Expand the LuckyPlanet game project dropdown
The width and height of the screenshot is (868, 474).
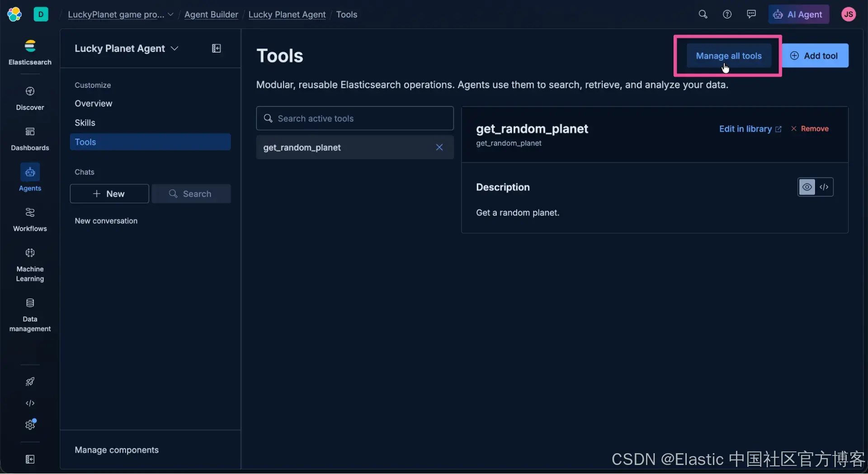[x=121, y=14]
